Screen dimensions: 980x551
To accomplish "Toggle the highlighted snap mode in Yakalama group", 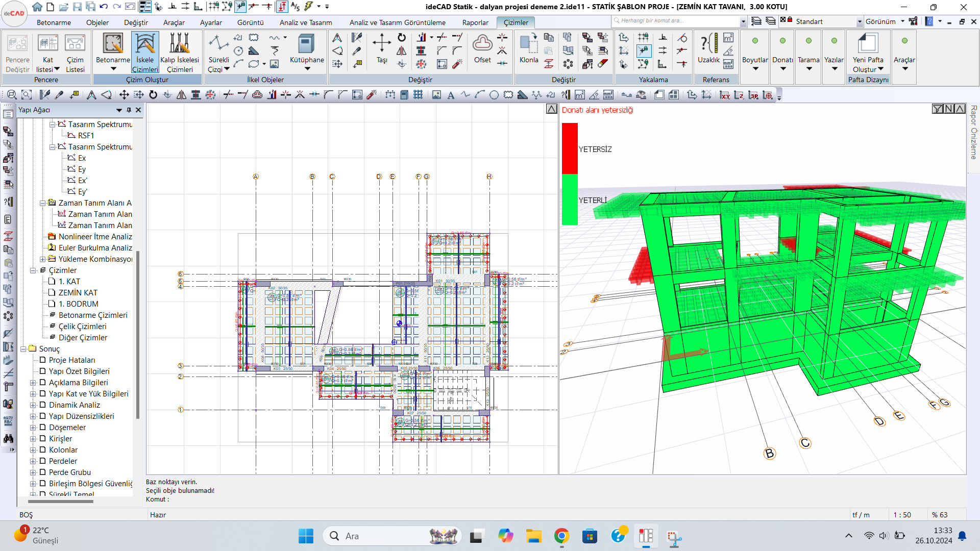I will click(643, 51).
